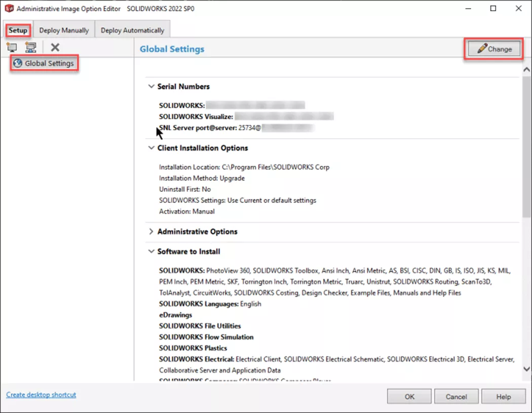Click the eDrawings entry
Viewport: 532px width, 413px height.
click(175, 315)
